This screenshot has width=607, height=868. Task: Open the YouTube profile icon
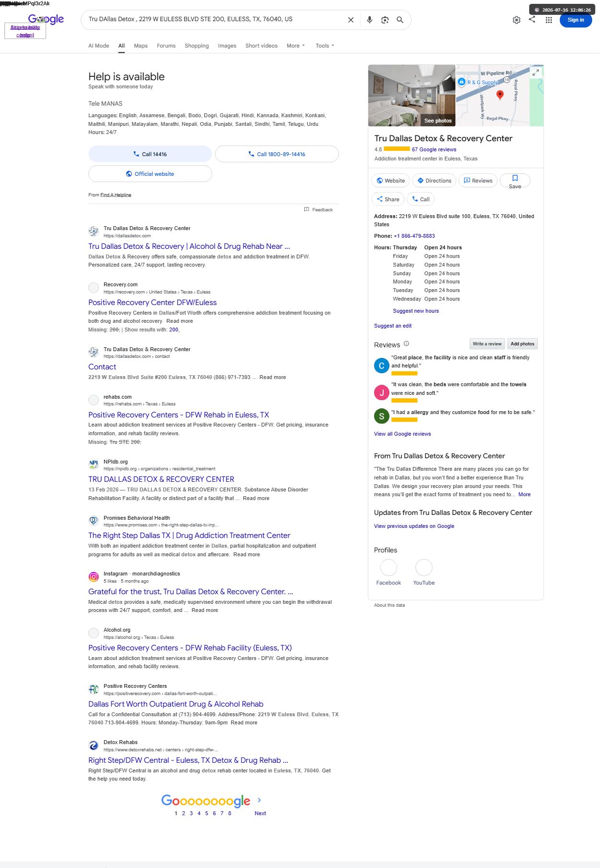[x=424, y=568]
